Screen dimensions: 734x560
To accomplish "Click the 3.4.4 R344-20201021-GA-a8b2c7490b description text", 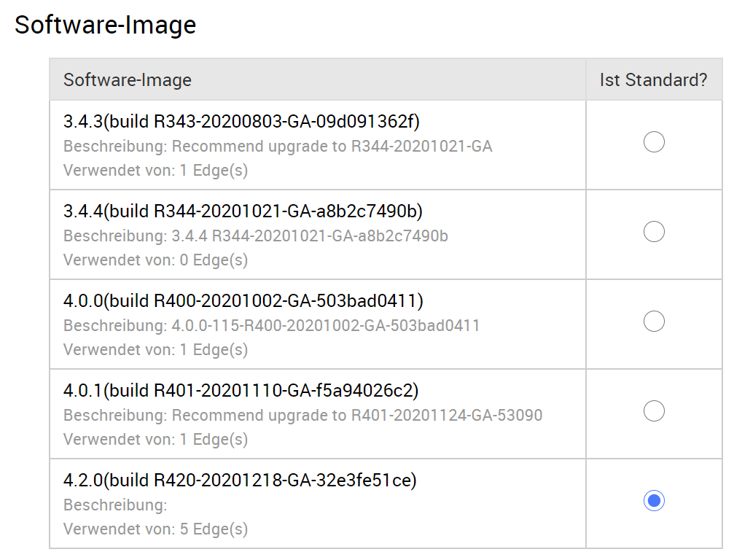I will pos(255,236).
